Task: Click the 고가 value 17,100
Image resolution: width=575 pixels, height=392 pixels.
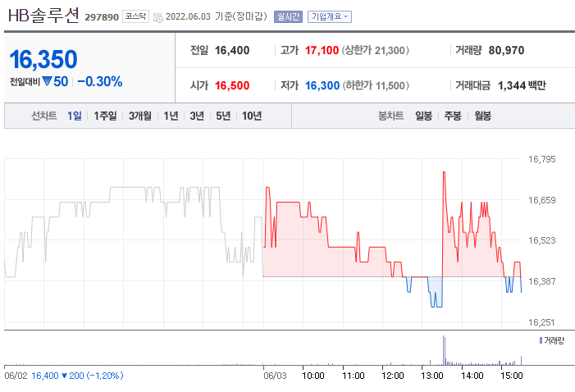Action: click(x=322, y=50)
